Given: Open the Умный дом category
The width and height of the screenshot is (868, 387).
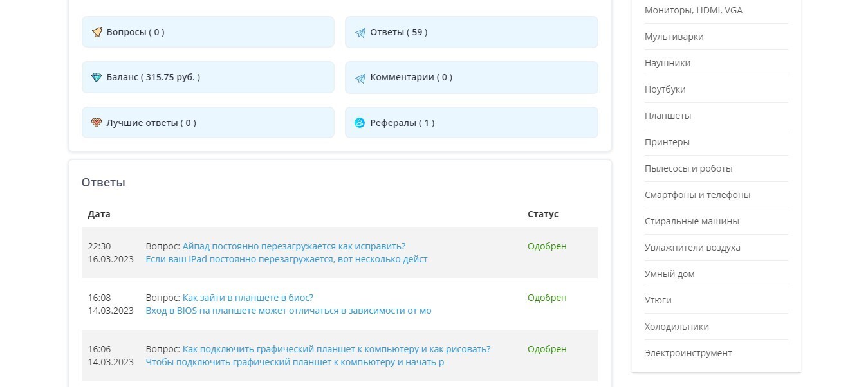Looking at the screenshot, I should 669,273.
